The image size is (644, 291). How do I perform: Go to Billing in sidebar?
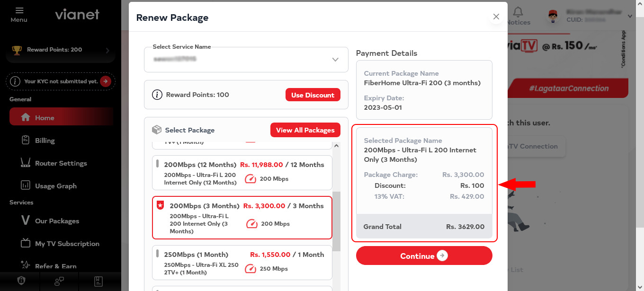pos(45,141)
